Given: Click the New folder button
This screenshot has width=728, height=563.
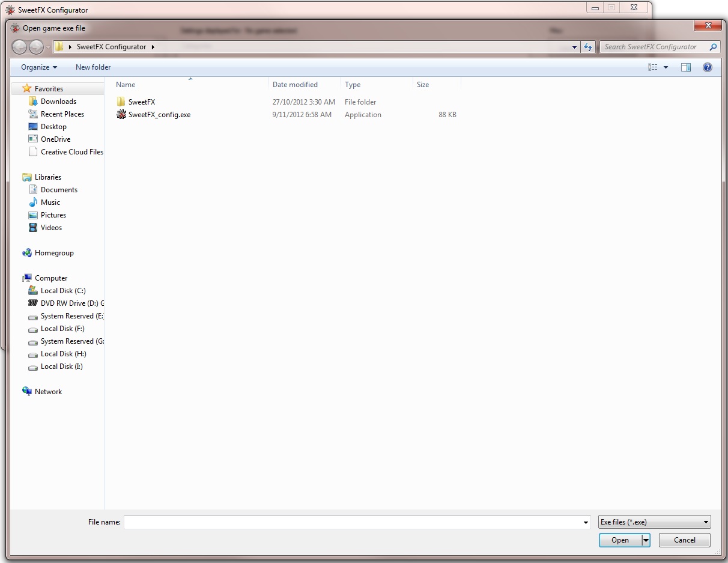Looking at the screenshot, I should click(93, 67).
